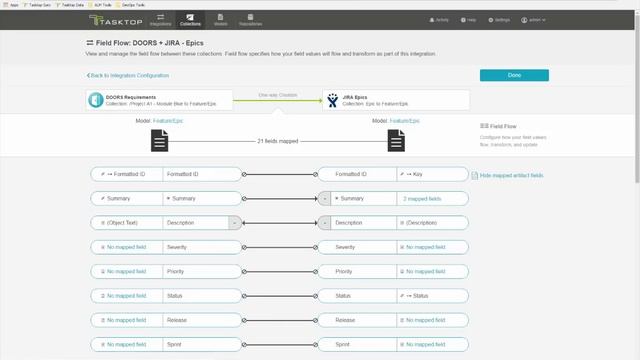Screen dimensions: 640x360
Task: Select the JIRA Epics collection card
Action: click(x=396, y=100)
